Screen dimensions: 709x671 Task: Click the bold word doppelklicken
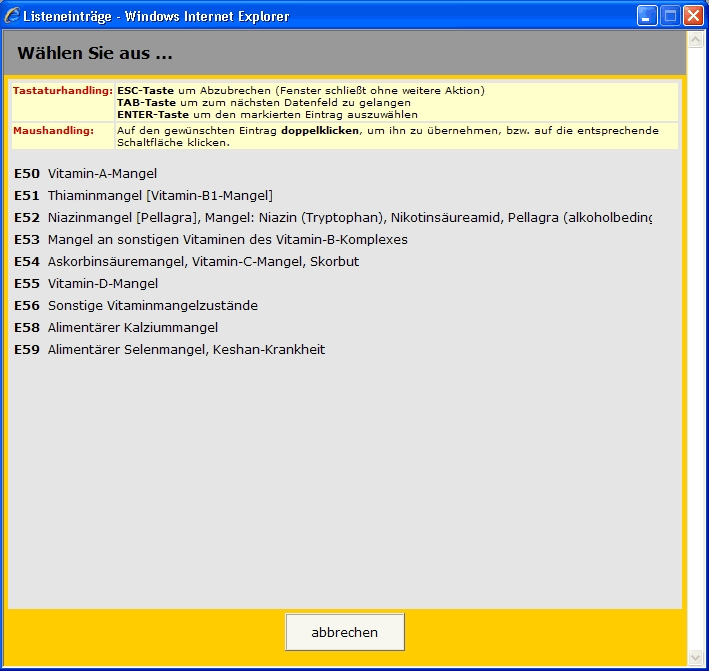coord(320,131)
